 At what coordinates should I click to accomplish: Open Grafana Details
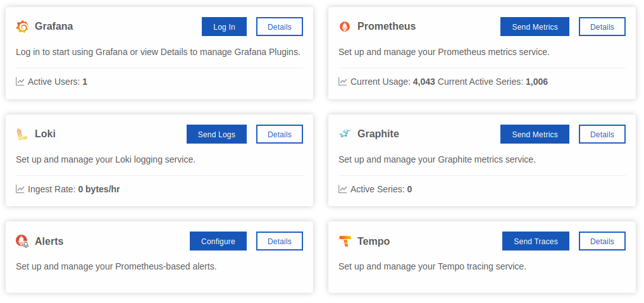(x=280, y=27)
